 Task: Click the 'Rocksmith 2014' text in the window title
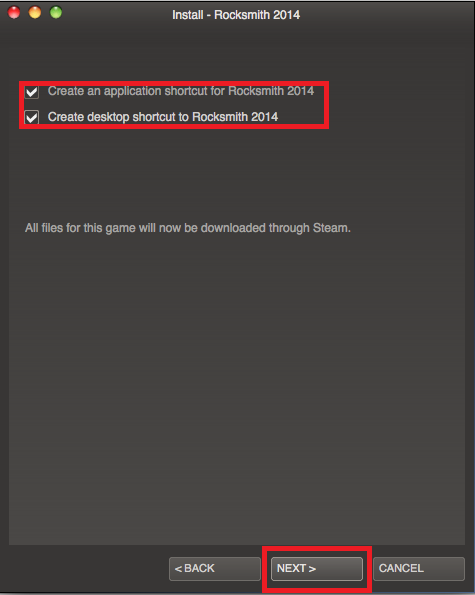coord(257,15)
